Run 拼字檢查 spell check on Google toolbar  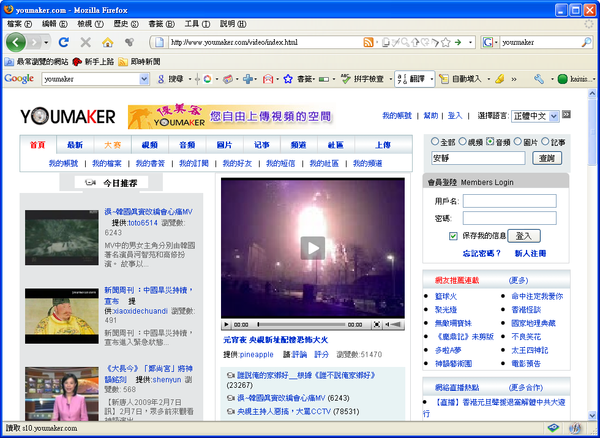pyautogui.click(x=362, y=79)
